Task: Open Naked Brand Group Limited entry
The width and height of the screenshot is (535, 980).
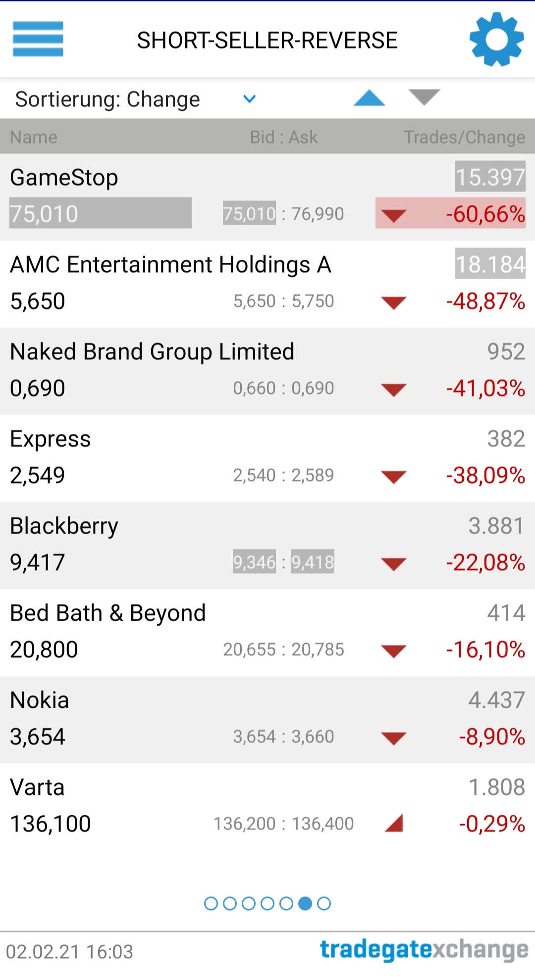Action: [x=153, y=352]
